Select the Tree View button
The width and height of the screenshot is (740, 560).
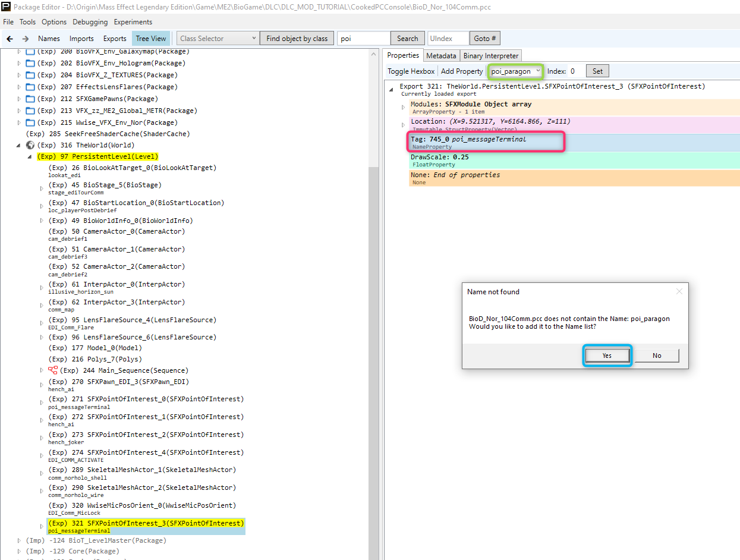point(151,39)
